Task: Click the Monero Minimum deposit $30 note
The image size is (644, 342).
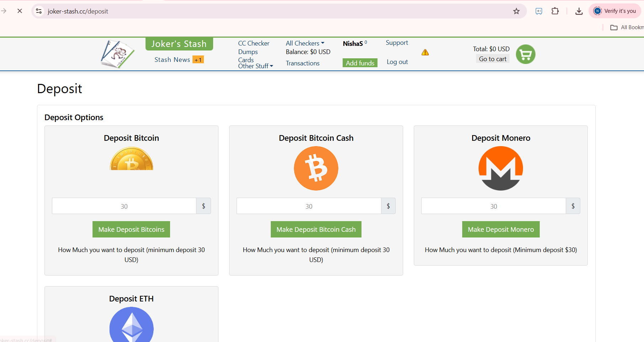Action: coord(501,250)
